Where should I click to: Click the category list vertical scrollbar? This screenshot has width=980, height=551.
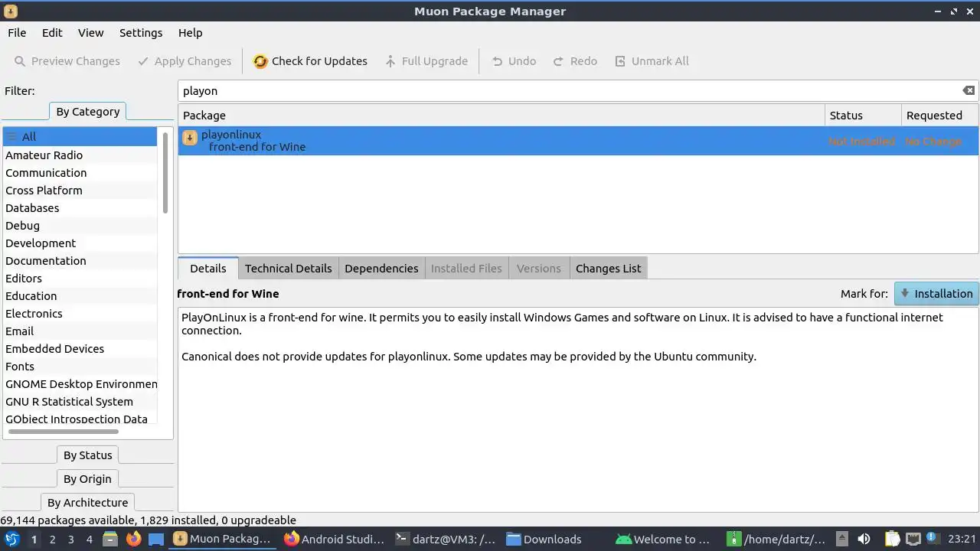pyautogui.click(x=165, y=172)
